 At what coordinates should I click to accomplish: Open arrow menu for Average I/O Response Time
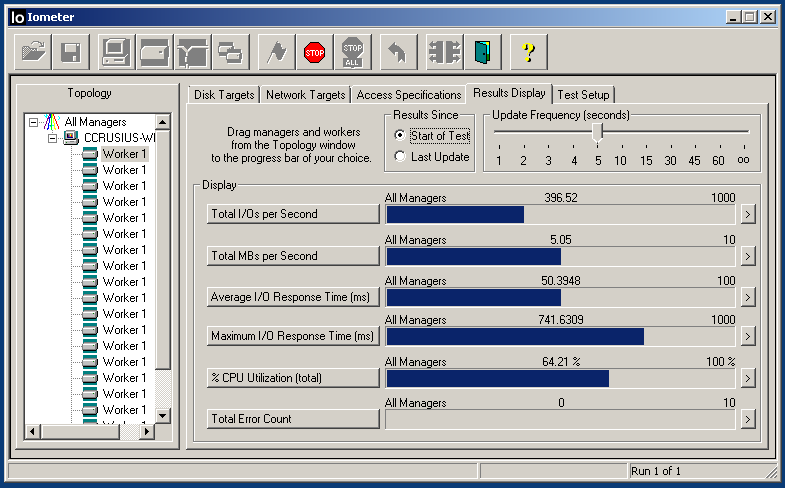pyautogui.click(x=747, y=297)
